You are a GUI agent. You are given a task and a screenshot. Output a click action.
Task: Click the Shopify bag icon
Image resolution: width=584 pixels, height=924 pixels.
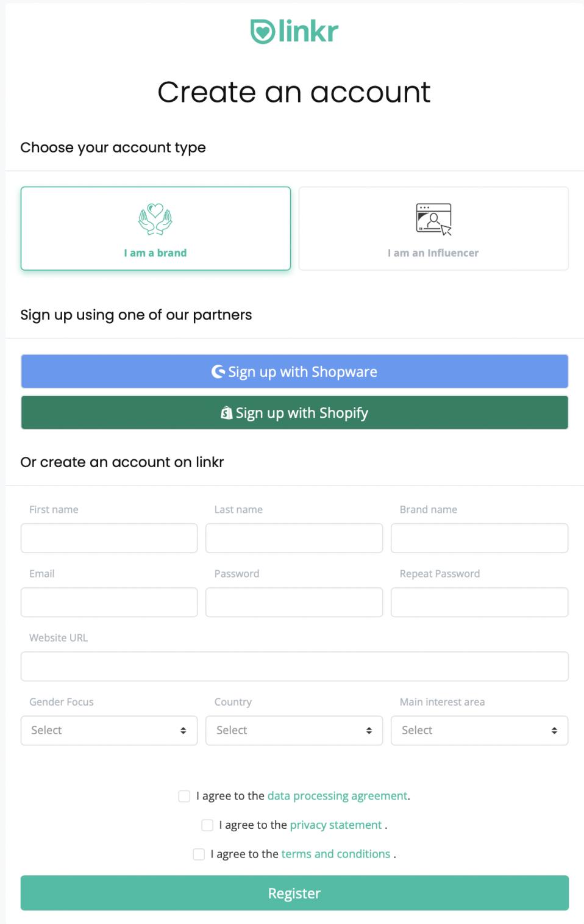point(227,413)
